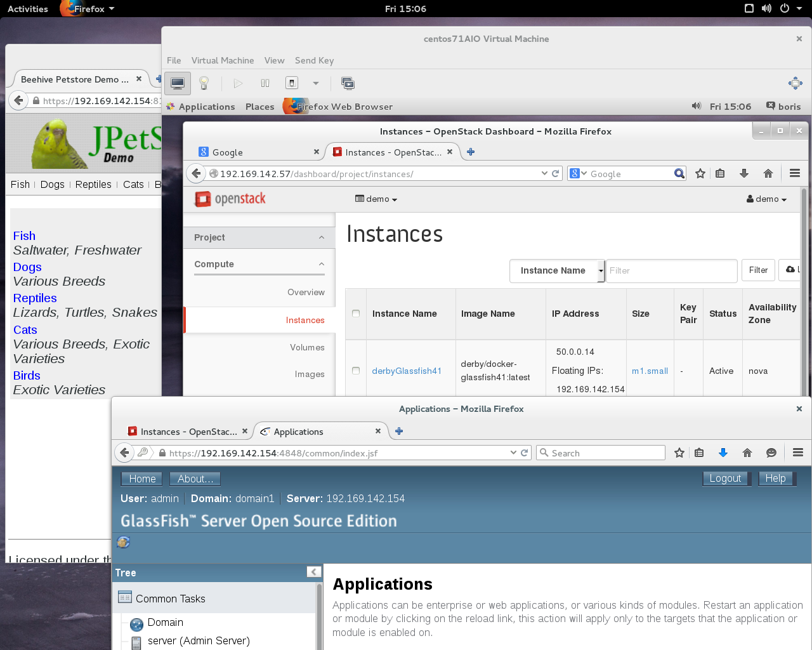Viewport: 812px width, 650px height.
Task: Reload the OpenStack instances page
Action: (x=556, y=173)
